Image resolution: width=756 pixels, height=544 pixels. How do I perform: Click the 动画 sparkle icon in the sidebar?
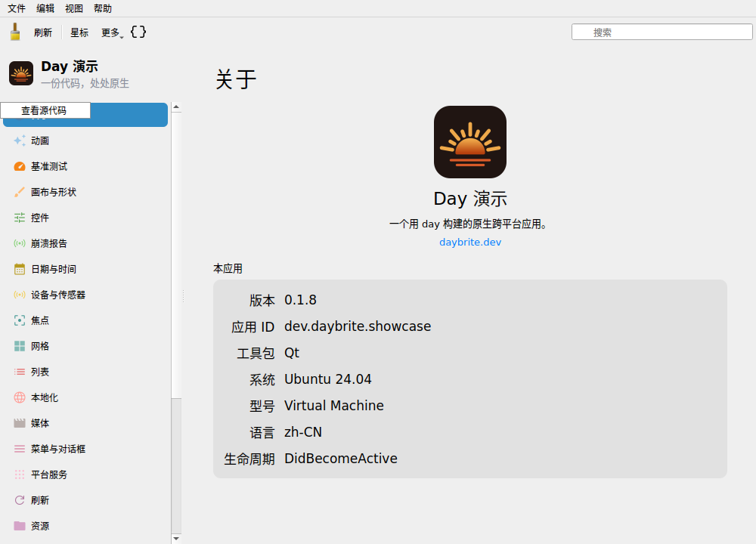pos(20,141)
